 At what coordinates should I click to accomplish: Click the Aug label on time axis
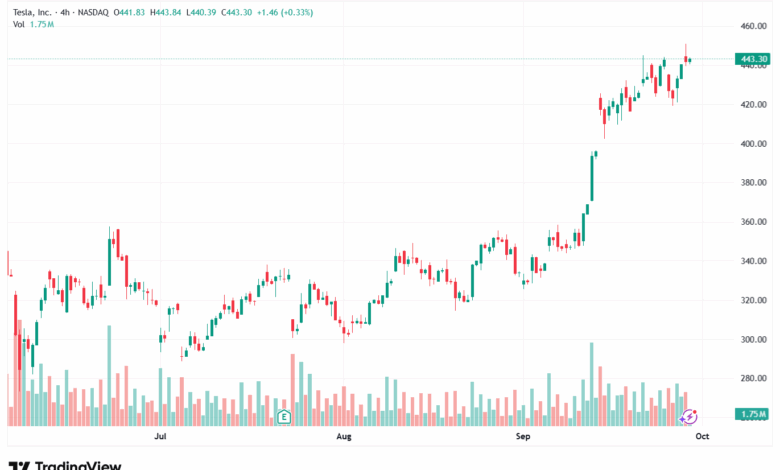tap(344, 437)
